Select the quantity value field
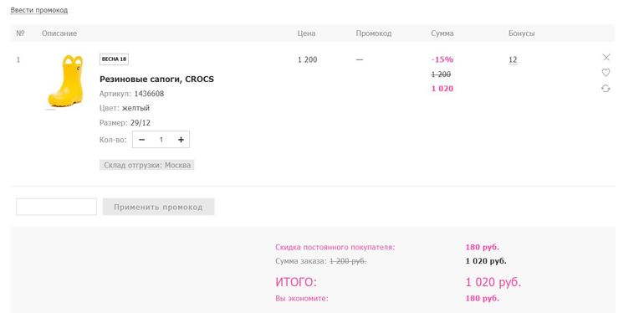Image resolution: width=644 pixels, height=313 pixels. (161, 140)
